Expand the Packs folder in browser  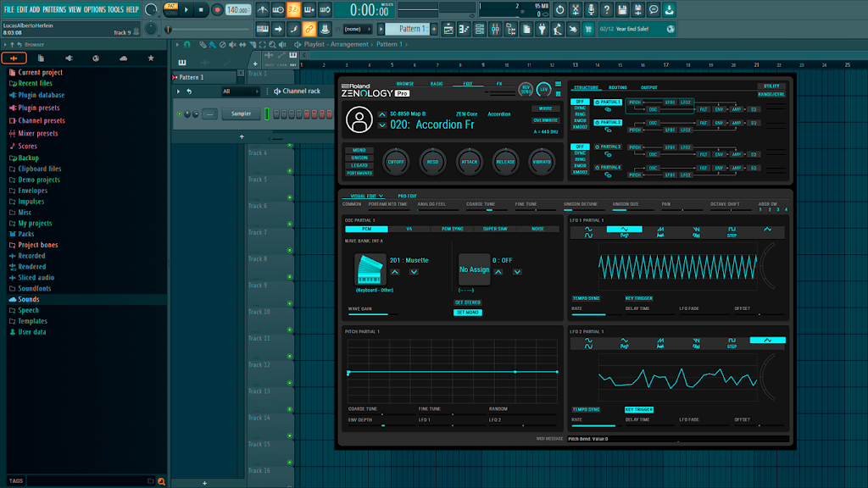tap(25, 234)
